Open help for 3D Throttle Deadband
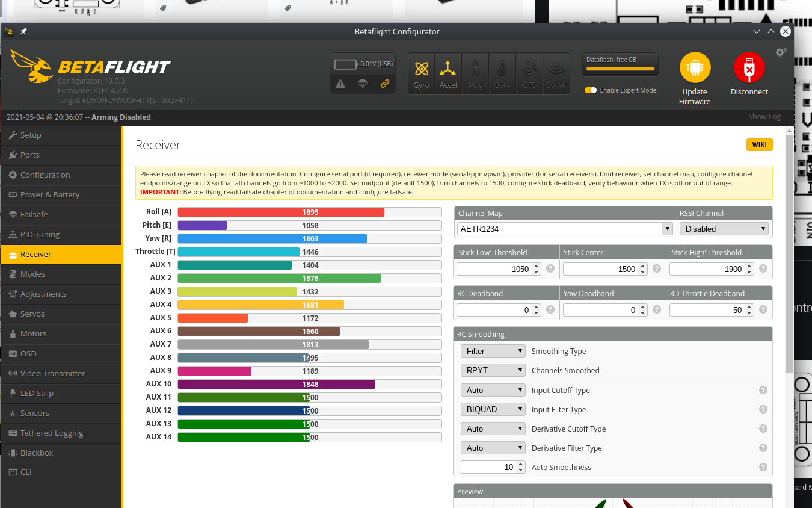Viewport: 812px width, 508px height. 763,310
